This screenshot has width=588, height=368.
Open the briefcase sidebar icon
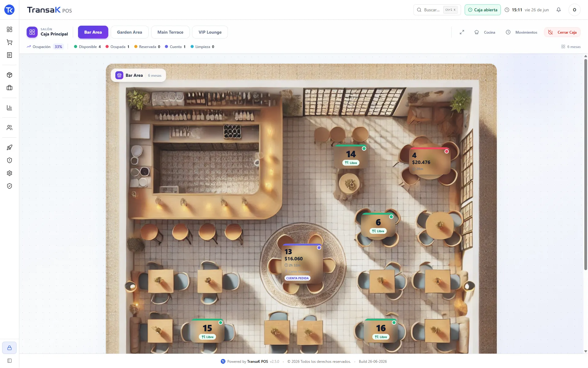pyautogui.click(x=9, y=88)
